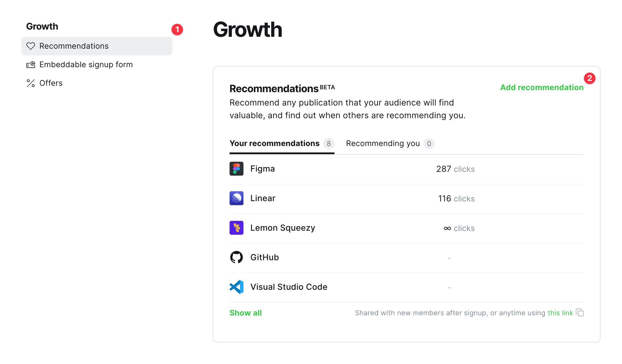Click the percent icon next to Offers
This screenshot has width=622, height=364.
[31, 83]
